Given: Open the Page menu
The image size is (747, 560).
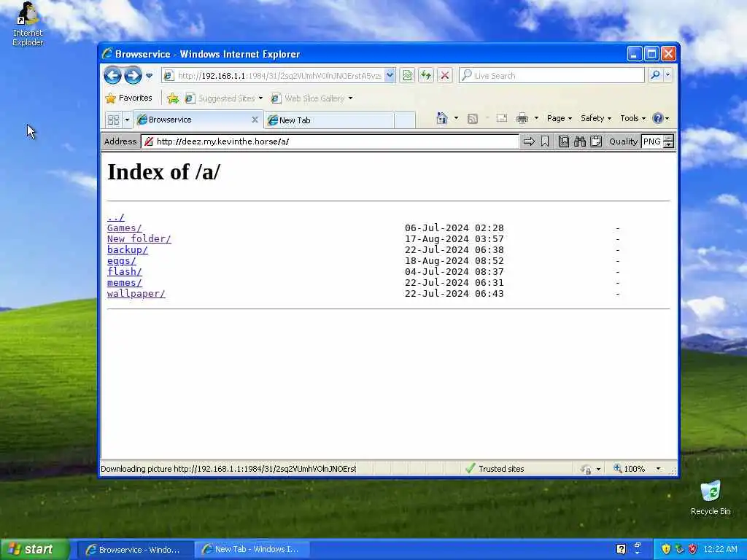Looking at the screenshot, I should pos(560,118).
